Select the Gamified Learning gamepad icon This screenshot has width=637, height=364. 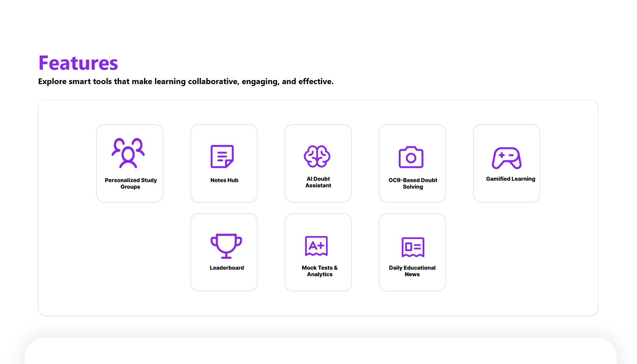(506, 157)
